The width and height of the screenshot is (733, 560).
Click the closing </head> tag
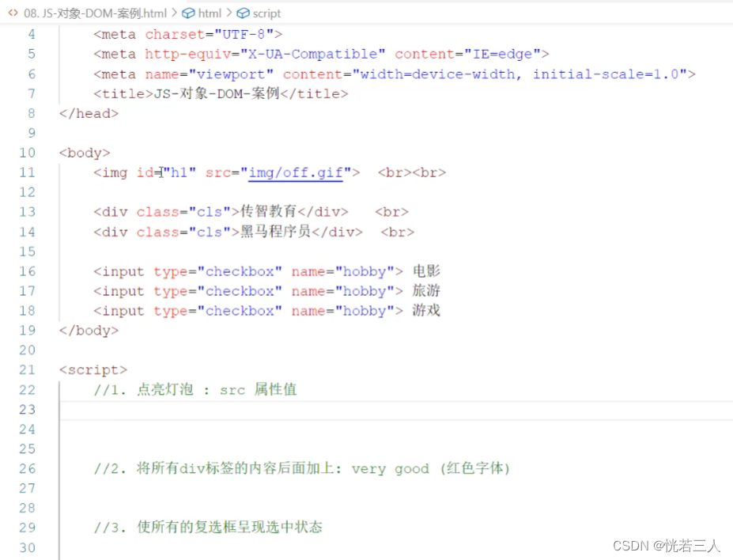(x=89, y=114)
